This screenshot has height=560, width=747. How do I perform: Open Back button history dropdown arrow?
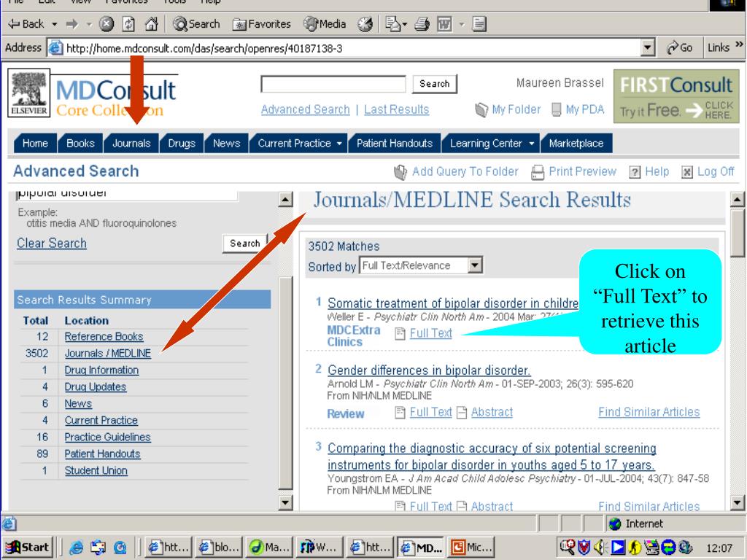tap(54, 24)
